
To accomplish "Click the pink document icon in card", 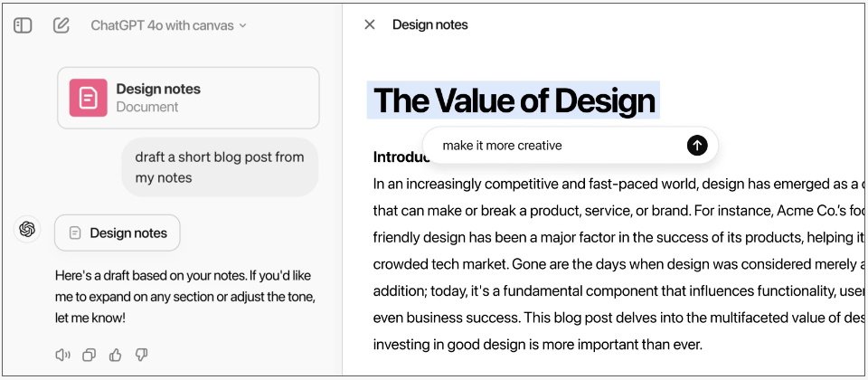I will pos(88,98).
